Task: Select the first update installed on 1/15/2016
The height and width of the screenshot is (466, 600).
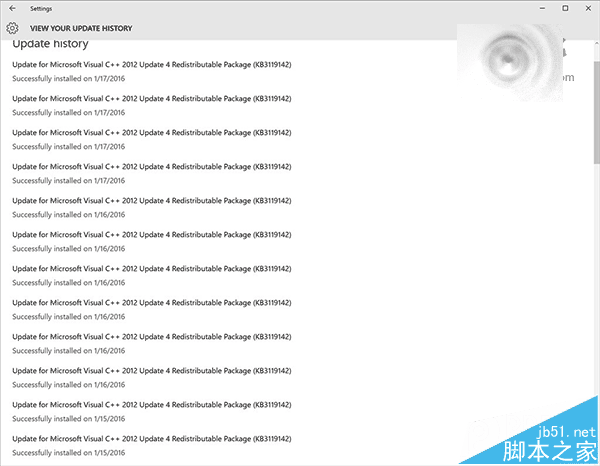Action: coord(152,411)
